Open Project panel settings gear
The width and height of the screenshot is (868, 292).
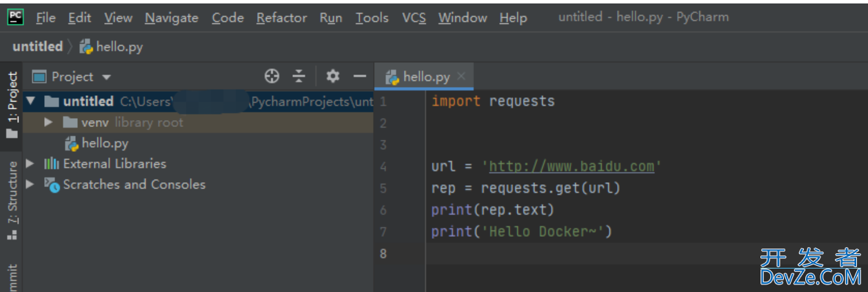coord(333,76)
